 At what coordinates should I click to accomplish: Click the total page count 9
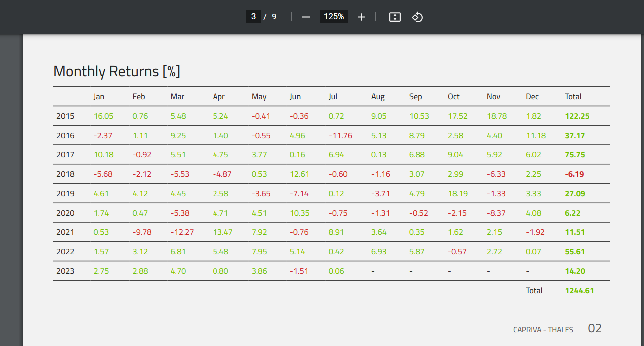click(274, 17)
